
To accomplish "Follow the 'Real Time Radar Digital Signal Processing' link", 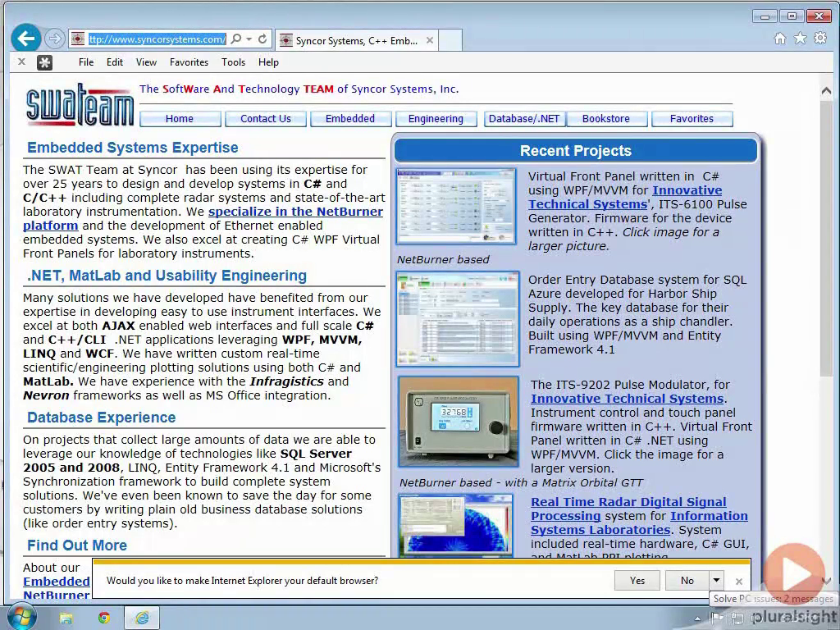I will [x=628, y=502].
